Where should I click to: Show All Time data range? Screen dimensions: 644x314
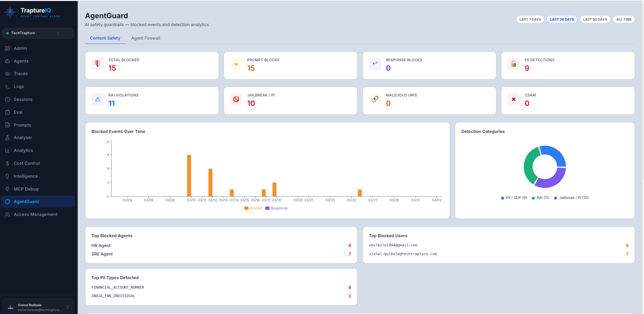coord(624,20)
